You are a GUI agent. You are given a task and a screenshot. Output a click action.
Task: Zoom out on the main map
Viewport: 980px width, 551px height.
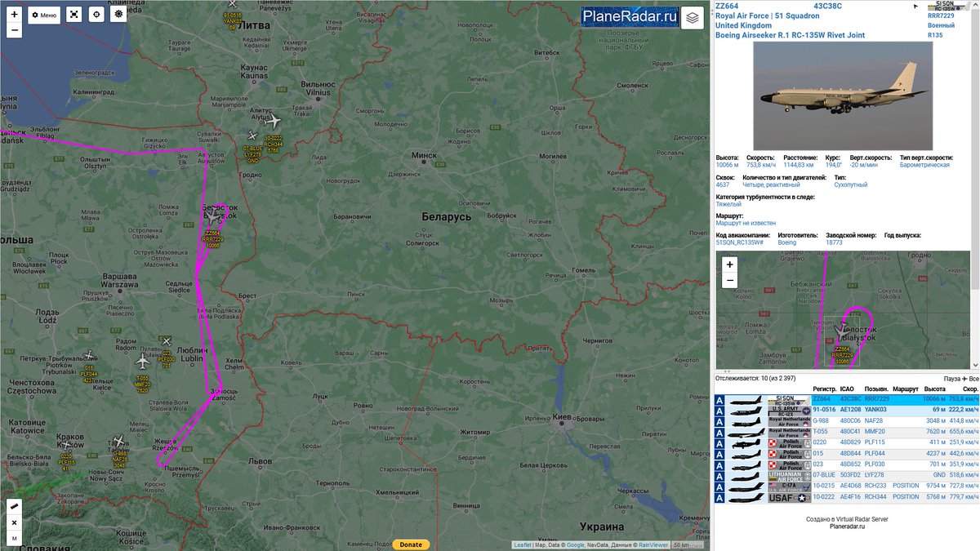pyautogui.click(x=14, y=31)
